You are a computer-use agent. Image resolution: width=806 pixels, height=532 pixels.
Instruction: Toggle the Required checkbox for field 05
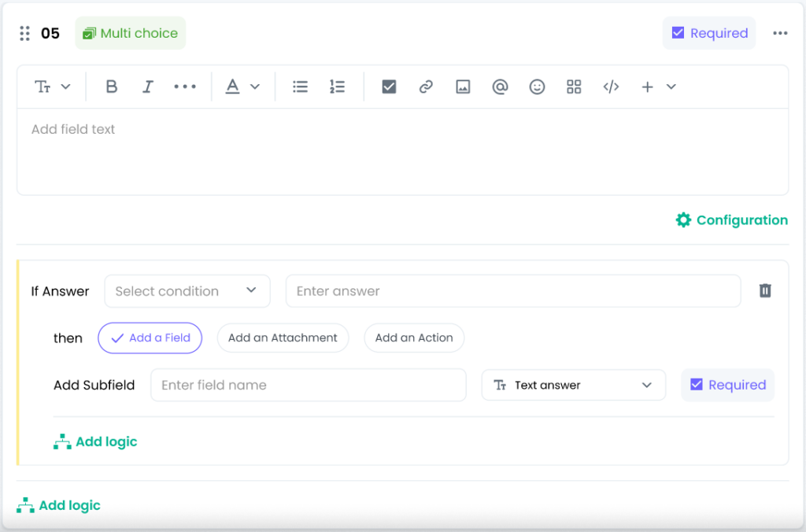point(678,33)
